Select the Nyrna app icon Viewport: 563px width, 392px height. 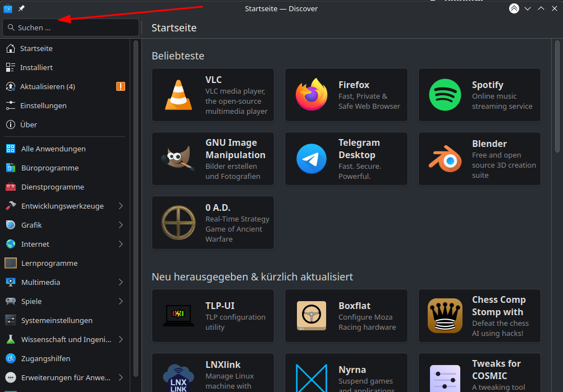[x=312, y=379]
